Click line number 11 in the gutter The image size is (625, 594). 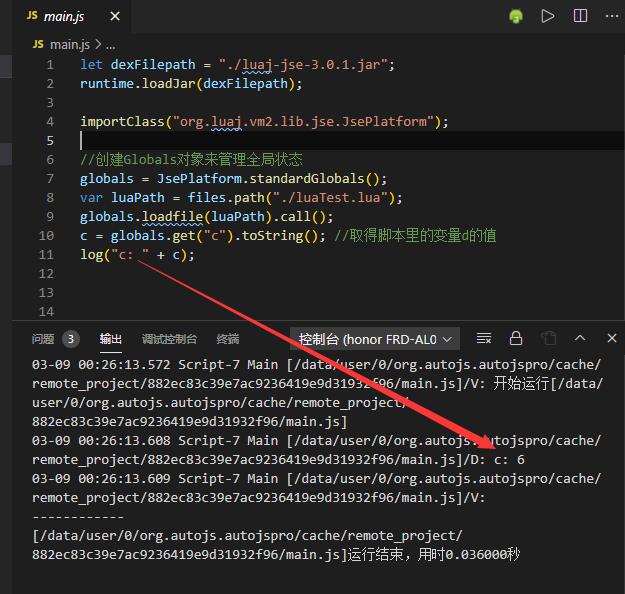pyautogui.click(x=46, y=254)
